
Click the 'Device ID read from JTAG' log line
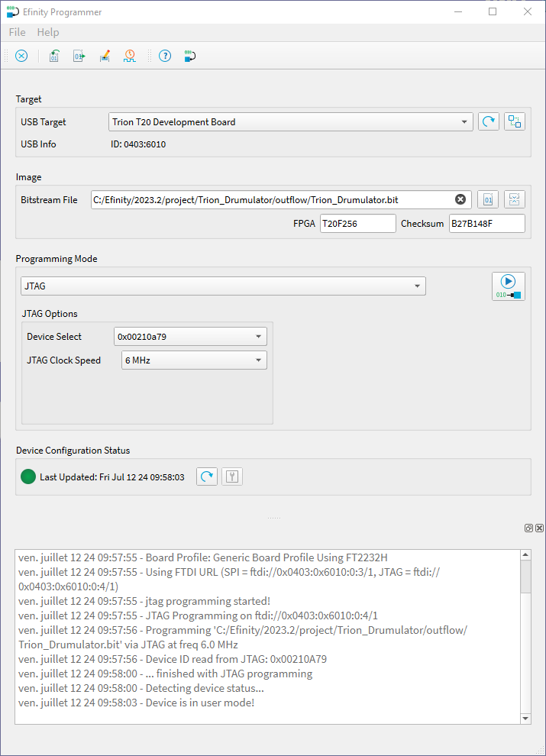point(173,659)
